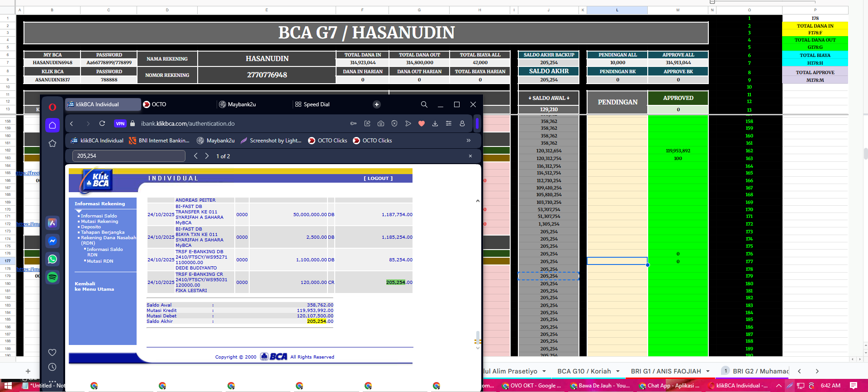Reload the klikBCA page
This screenshot has width=868, height=392.
click(x=102, y=123)
